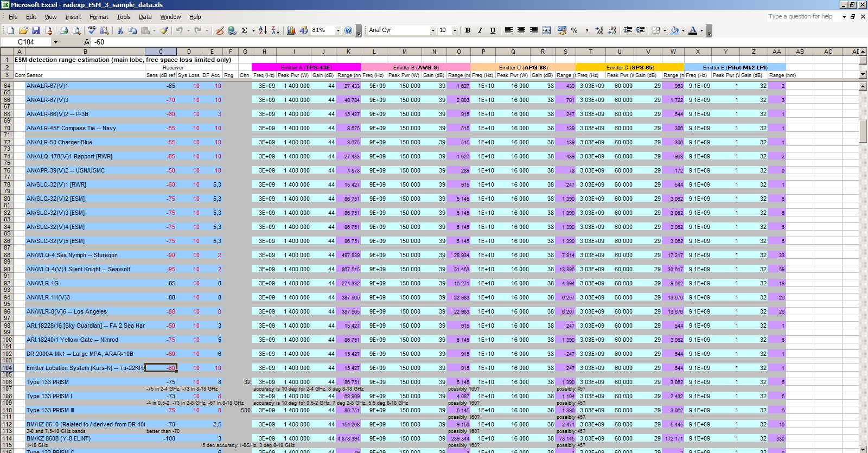868x453 pixels.
Task: Open the AutoSum functions dropdown arrow
Action: pos(252,30)
